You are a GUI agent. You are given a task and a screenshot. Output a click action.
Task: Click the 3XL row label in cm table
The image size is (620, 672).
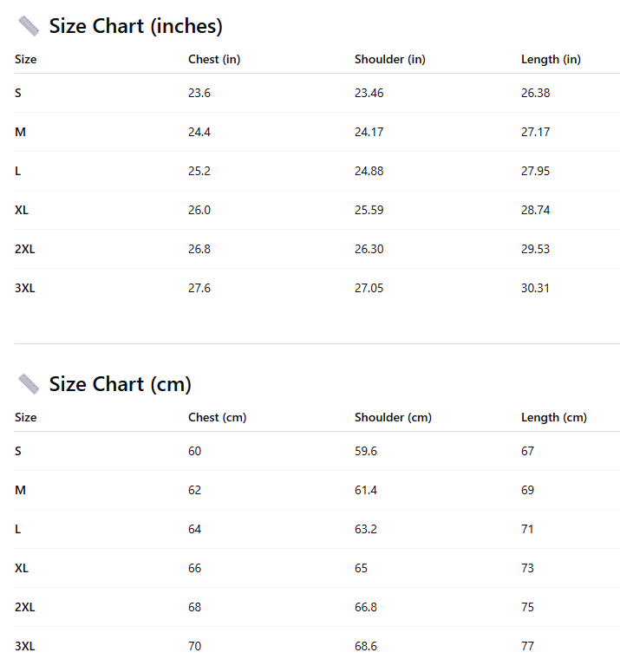pyautogui.click(x=25, y=646)
